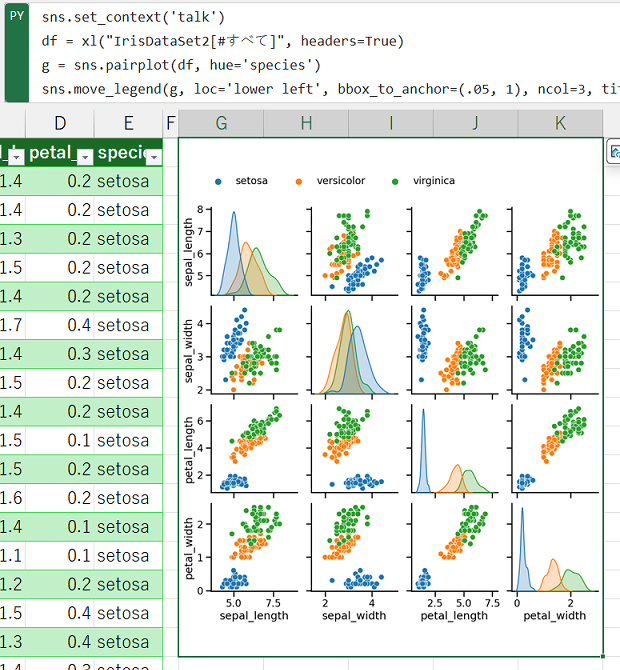Viewport: 620px width, 670px height.
Task: Click the orange versicolor legend marker
Action: click(x=299, y=182)
